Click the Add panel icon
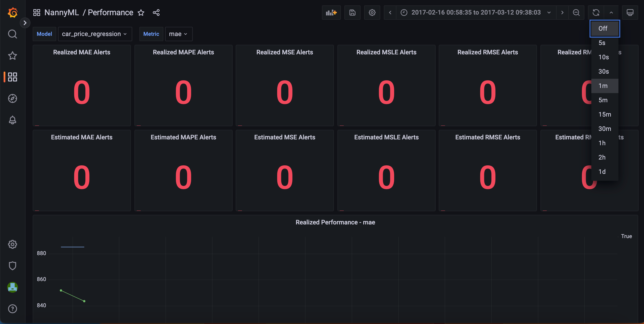The height and width of the screenshot is (324, 644). (x=331, y=13)
